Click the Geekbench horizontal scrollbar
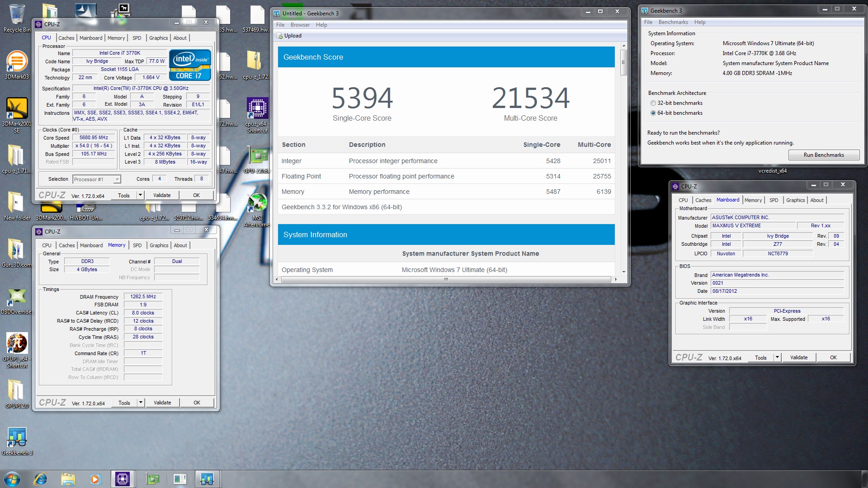 (x=446, y=279)
